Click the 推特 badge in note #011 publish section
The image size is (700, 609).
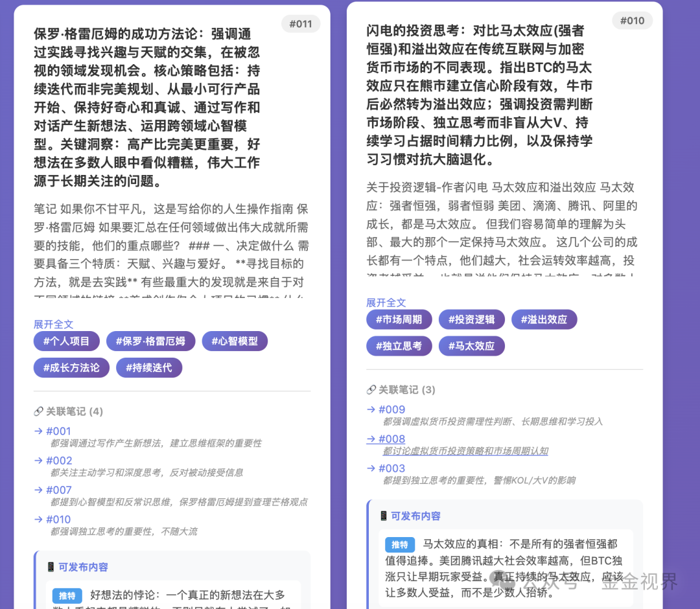coord(67,596)
